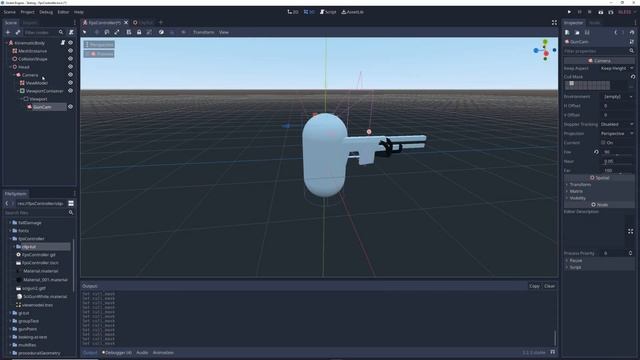This screenshot has width=640, height=360.
Task: Toggle distraction free mode icon
Action: pos(554,22)
